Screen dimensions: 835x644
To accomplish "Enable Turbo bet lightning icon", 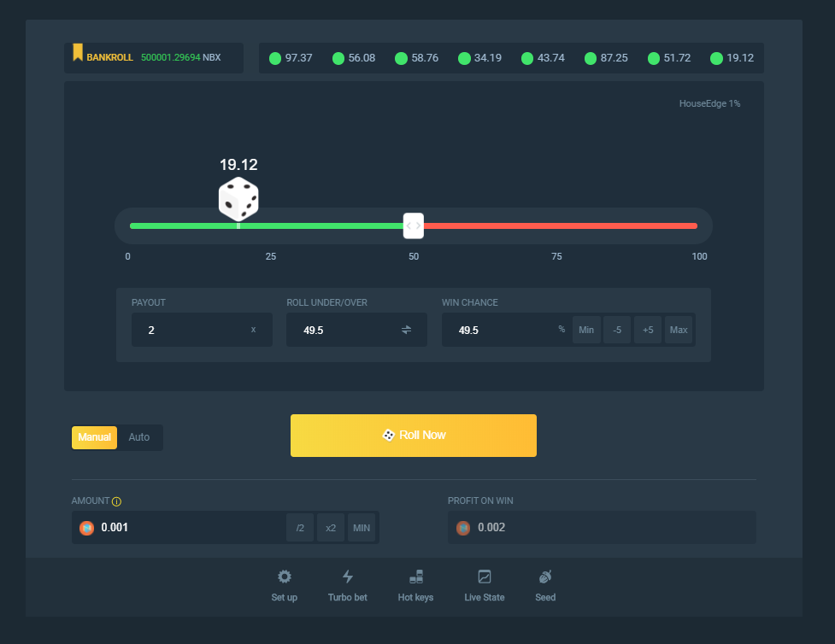I will (347, 577).
